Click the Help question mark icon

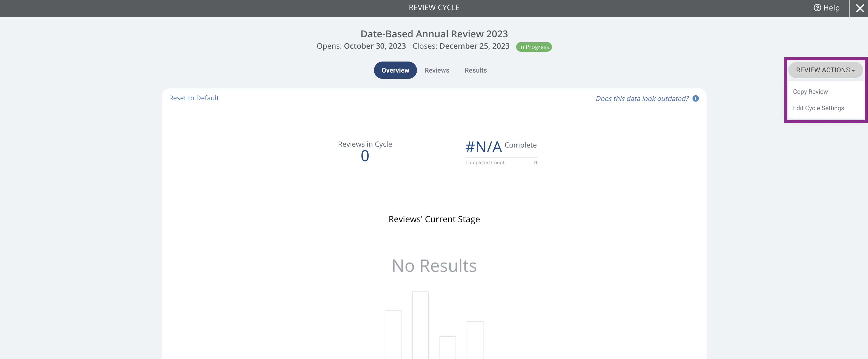(817, 8)
